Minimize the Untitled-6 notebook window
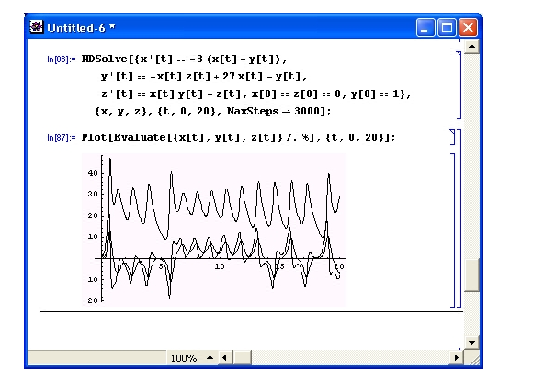Viewport: 533px width, 379px height. click(x=425, y=28)
